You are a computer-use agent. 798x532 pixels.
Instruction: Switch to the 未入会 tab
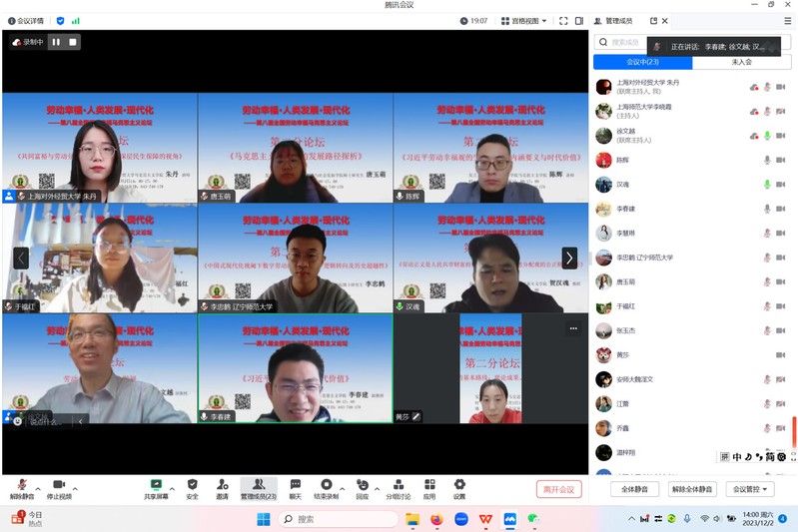point(741,62)
